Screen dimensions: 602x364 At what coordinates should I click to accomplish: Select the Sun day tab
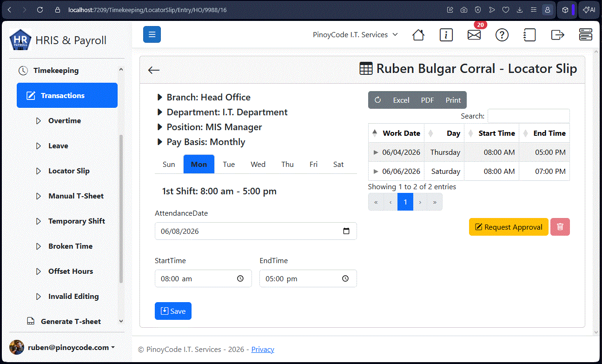click(x=169, y=164)
